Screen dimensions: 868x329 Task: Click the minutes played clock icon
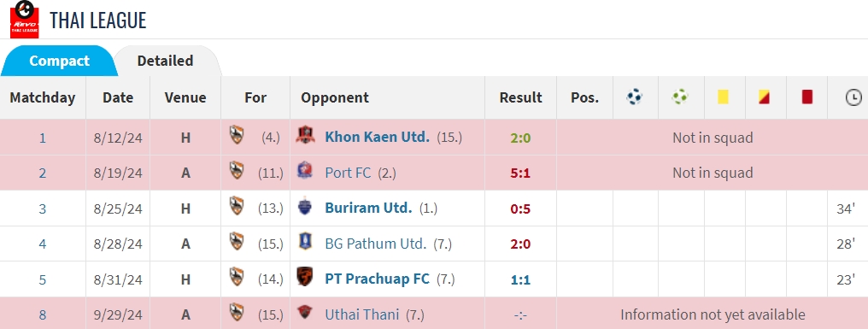point(853,98)
